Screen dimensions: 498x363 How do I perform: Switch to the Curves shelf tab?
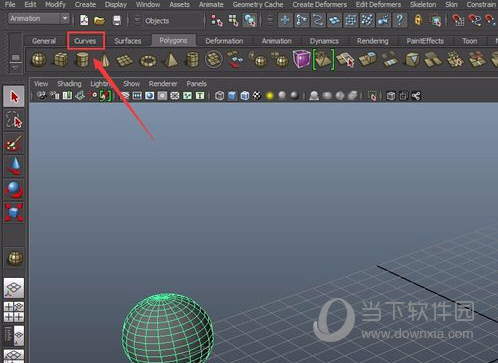(x=85, y=41)
